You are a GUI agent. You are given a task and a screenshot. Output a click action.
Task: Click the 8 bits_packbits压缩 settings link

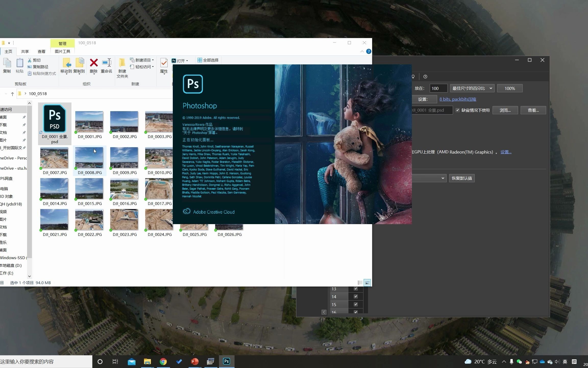(458, 99)
